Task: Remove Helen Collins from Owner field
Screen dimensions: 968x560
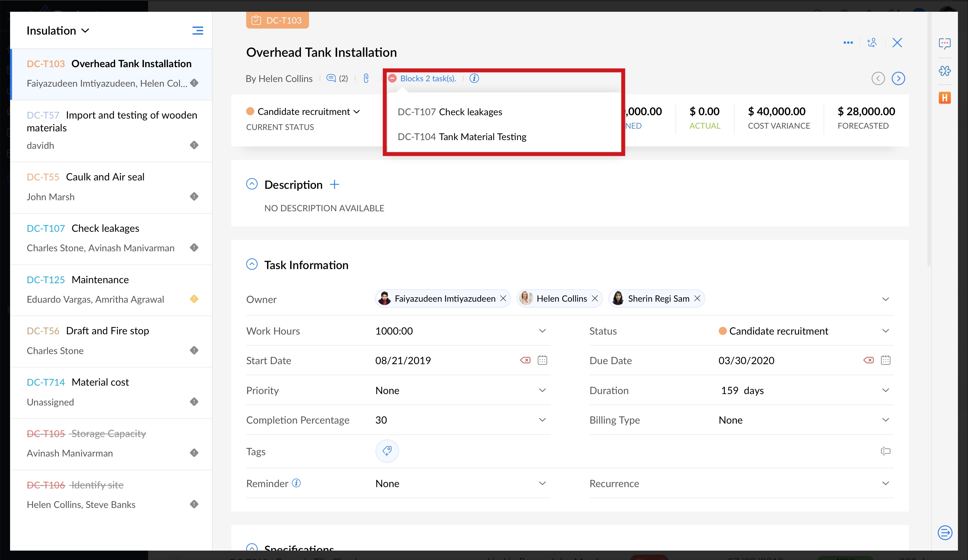Action: pyautogui.click(x=595, y=299)
